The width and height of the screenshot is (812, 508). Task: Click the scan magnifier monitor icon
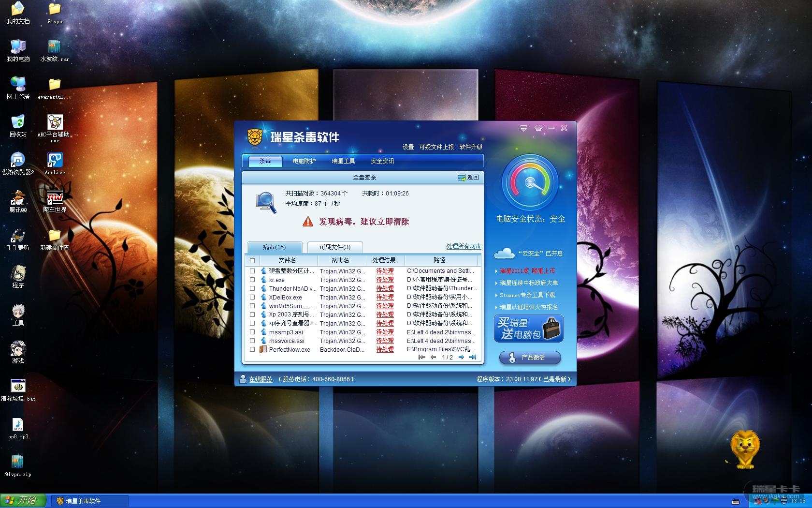click(x=266, y=202)
